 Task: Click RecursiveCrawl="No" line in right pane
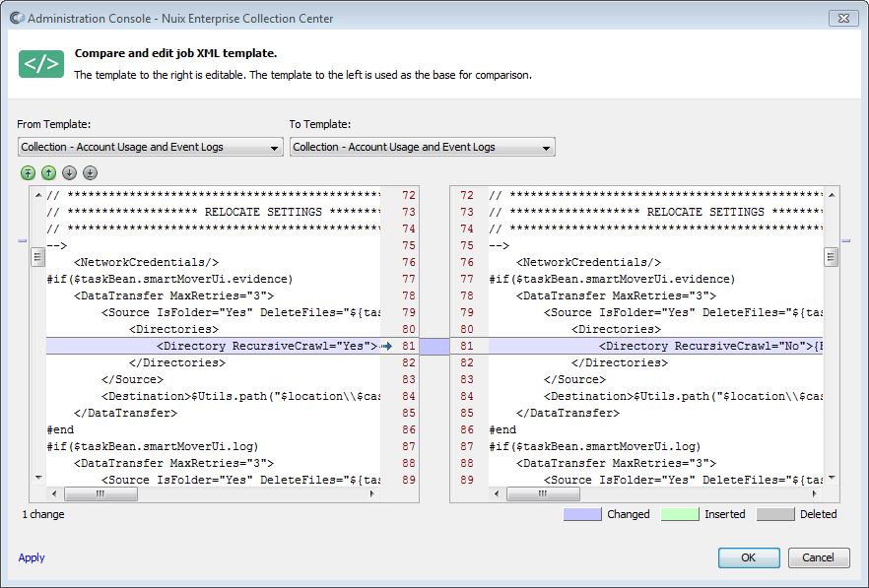[x=655, y=346]
